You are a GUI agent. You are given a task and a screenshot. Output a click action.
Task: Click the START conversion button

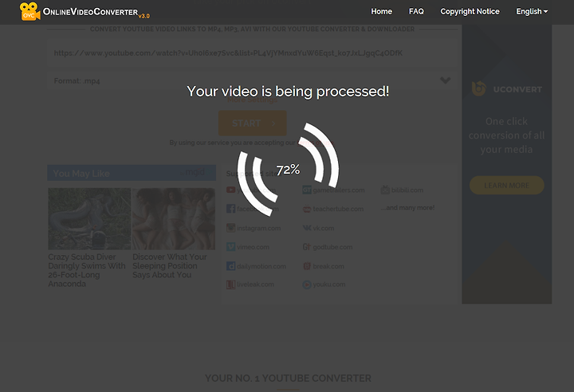pos(252,123)
